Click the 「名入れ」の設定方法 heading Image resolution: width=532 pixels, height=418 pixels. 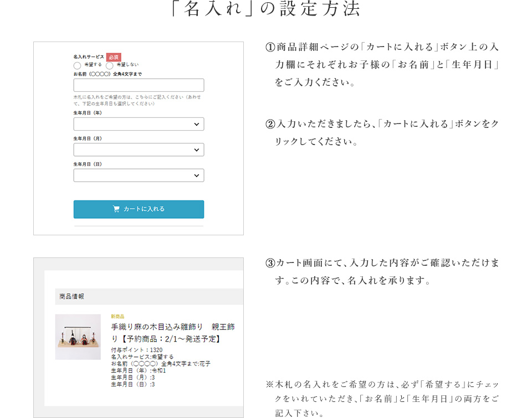tap(266, 8)
